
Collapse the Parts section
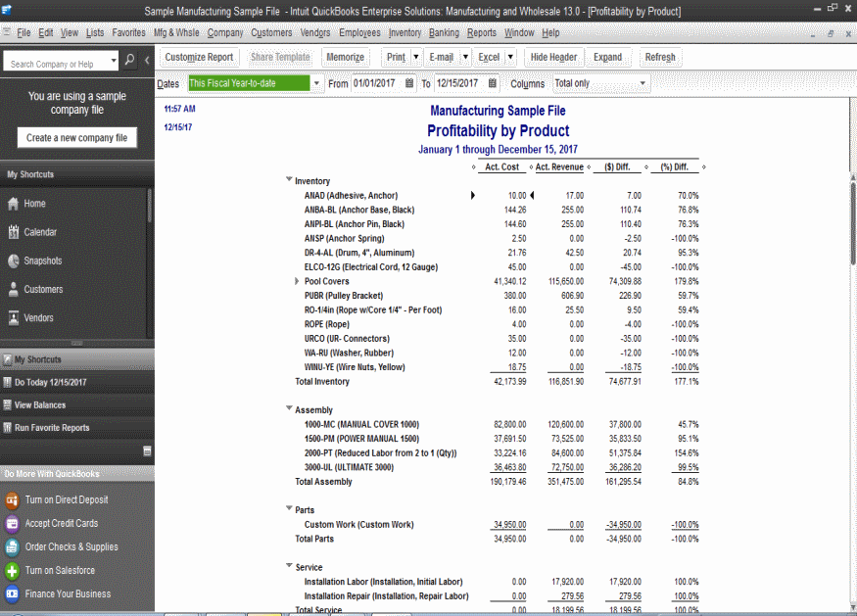coord(289,508)
